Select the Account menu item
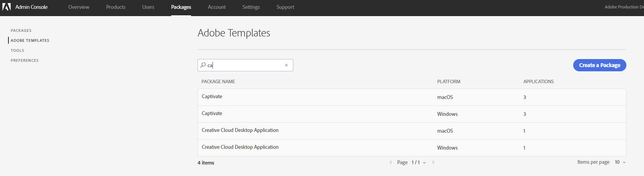 217,7
